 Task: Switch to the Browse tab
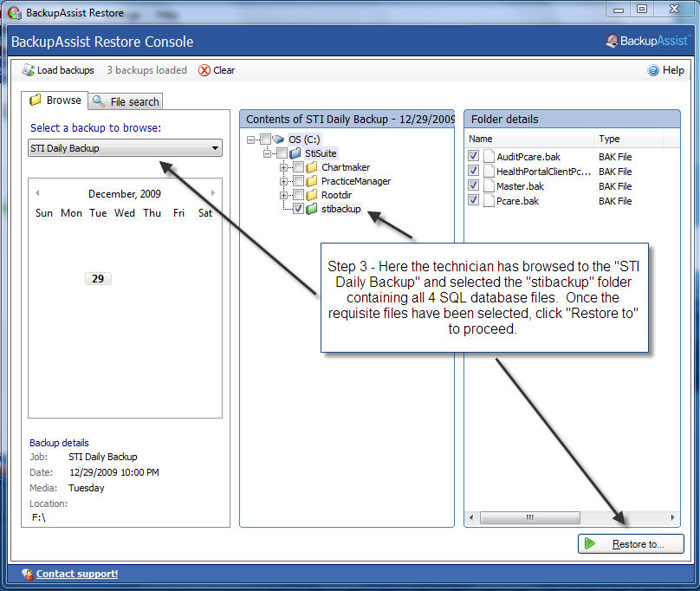click(x=55, y=100)
